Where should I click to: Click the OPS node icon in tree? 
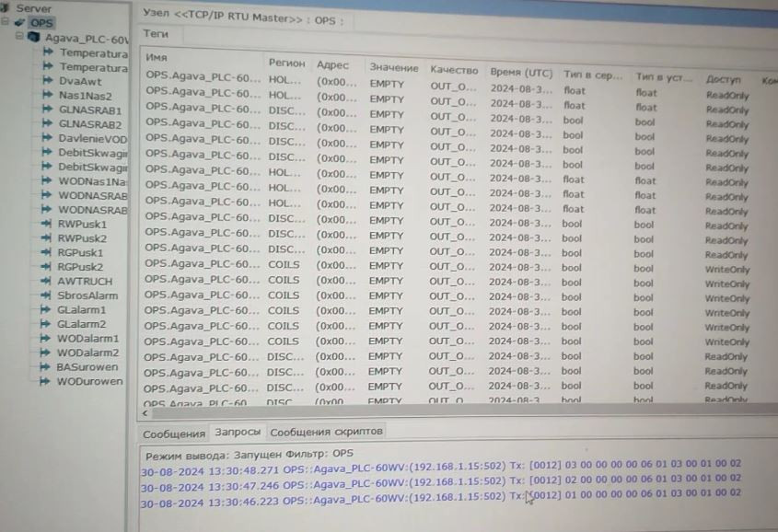pyautogui.click(x=20, y=23)
